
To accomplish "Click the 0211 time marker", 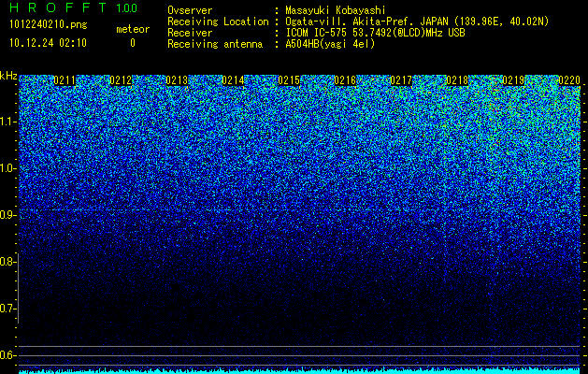I will (x=65, y=80).
